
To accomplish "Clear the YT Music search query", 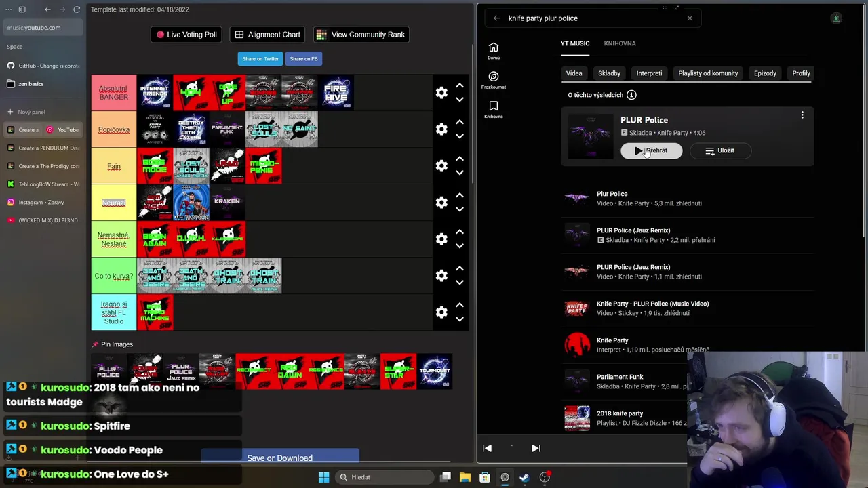I will tap(690, 18).
